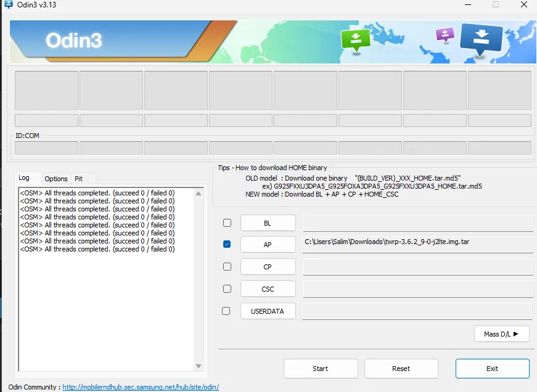The image size is (537, 392).
Task: Click the AP file button
Action: pos(268,245)
